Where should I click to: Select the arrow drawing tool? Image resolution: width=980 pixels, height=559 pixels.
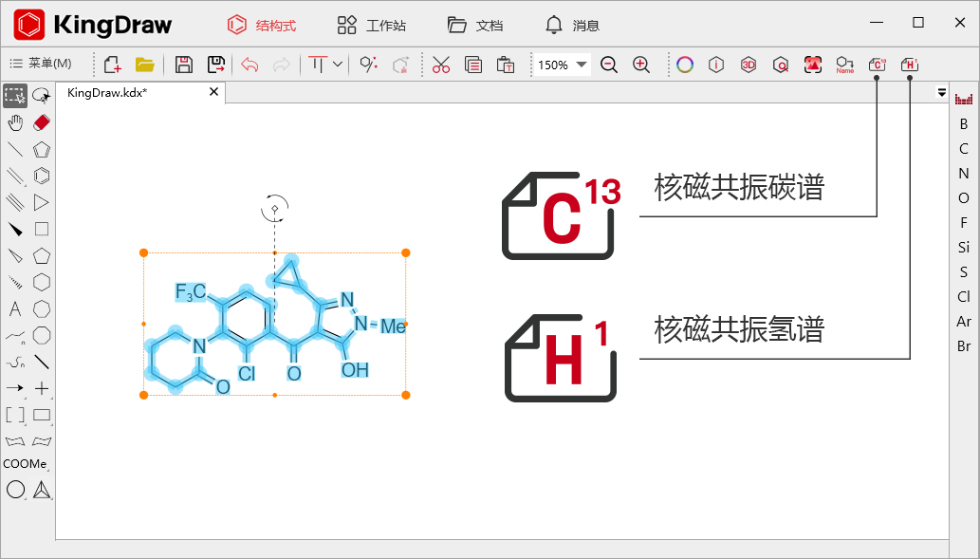[x=15, y=388]
